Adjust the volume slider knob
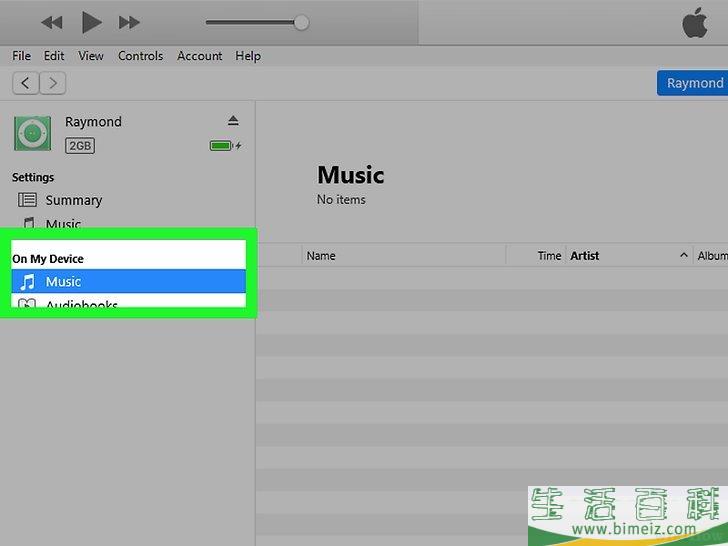This screenshot has height=546, width=728. [x=301, y=22]
